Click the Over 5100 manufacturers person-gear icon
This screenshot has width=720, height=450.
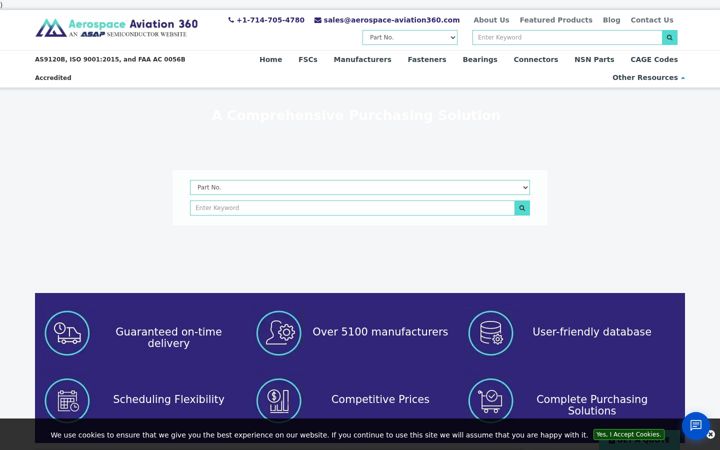click(x=279, y=333)
